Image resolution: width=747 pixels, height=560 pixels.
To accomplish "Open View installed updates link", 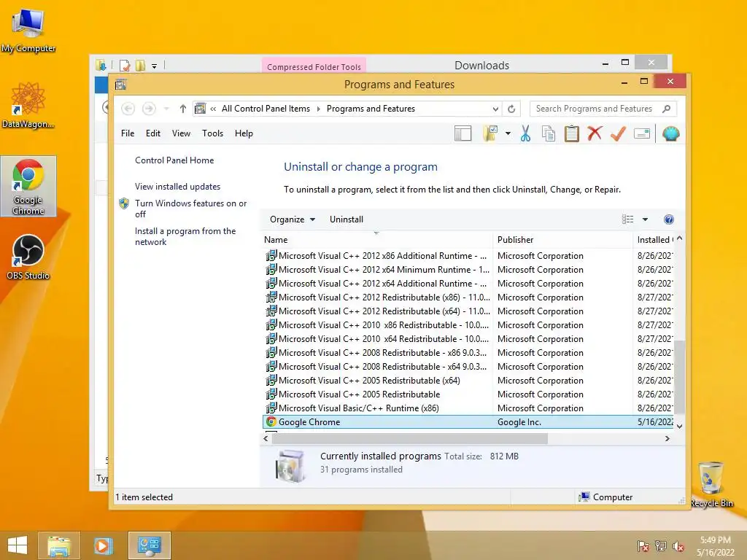I will click(x=178, y=187).
